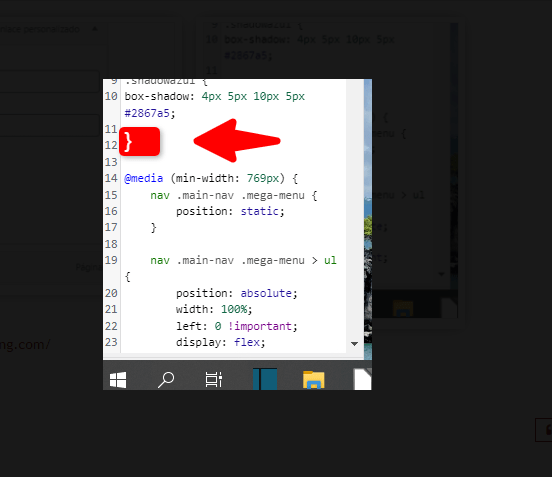Image resolution: width=552 pixels, height=477 pixels.
Task: Click the '#2867a5' color value
Action: (147, 113)
